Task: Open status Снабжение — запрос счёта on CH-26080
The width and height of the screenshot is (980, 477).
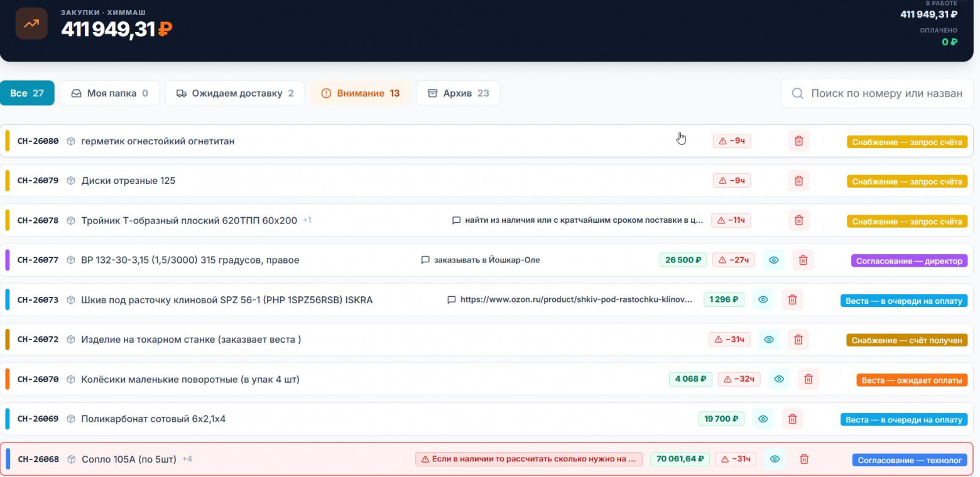Action: click(906, 142)
